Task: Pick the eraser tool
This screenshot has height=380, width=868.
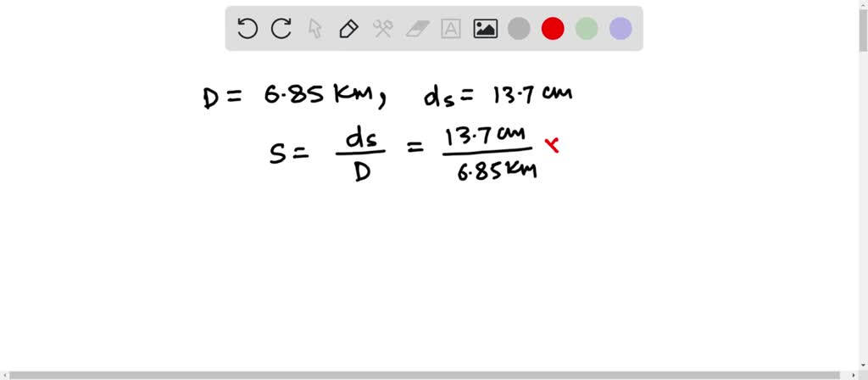Action: pyautogui.click(x=417, y=28)
